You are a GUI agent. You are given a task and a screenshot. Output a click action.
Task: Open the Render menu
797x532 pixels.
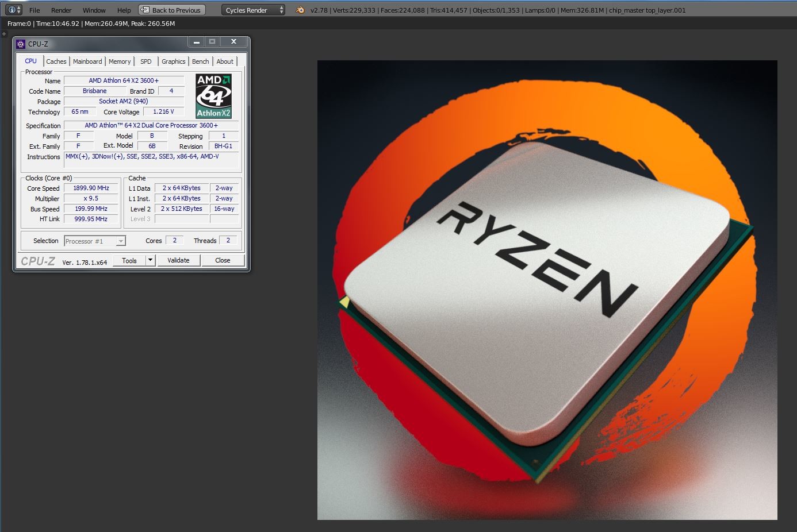(62, 10)
